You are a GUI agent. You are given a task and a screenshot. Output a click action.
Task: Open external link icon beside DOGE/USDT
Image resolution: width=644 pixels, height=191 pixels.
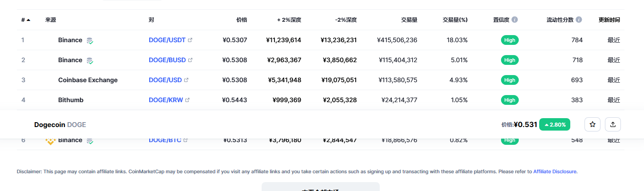click(x=190, y=40)
